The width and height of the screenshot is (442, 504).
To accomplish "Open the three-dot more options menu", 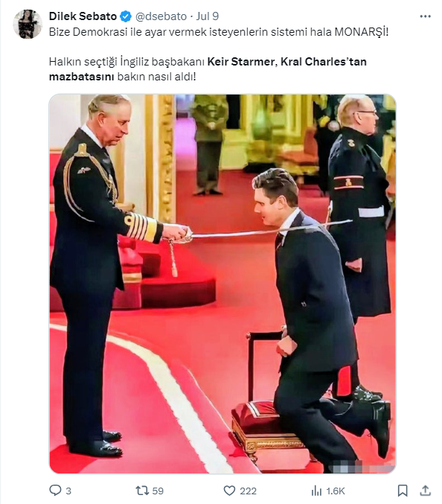I will [426, 16].
